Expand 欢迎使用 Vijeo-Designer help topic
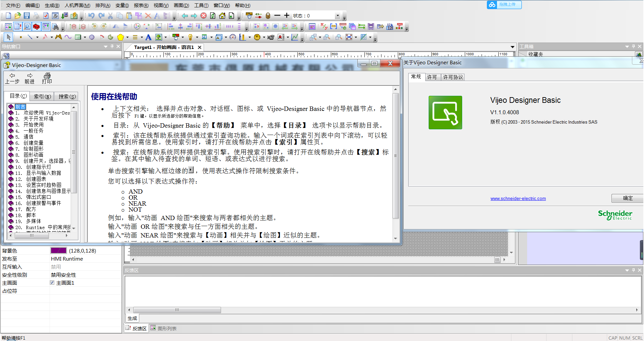 point(11,113)
